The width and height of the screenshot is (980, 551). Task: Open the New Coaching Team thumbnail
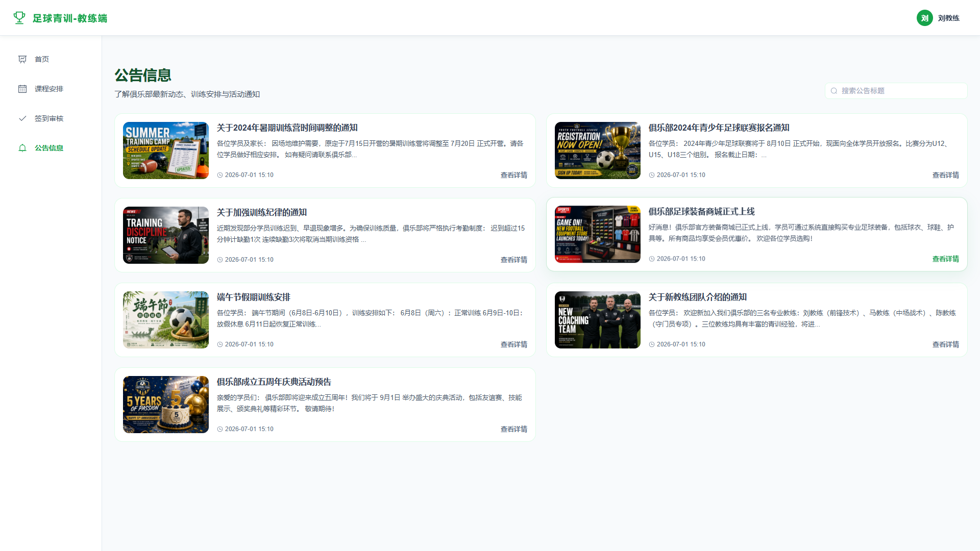[598, 320]
